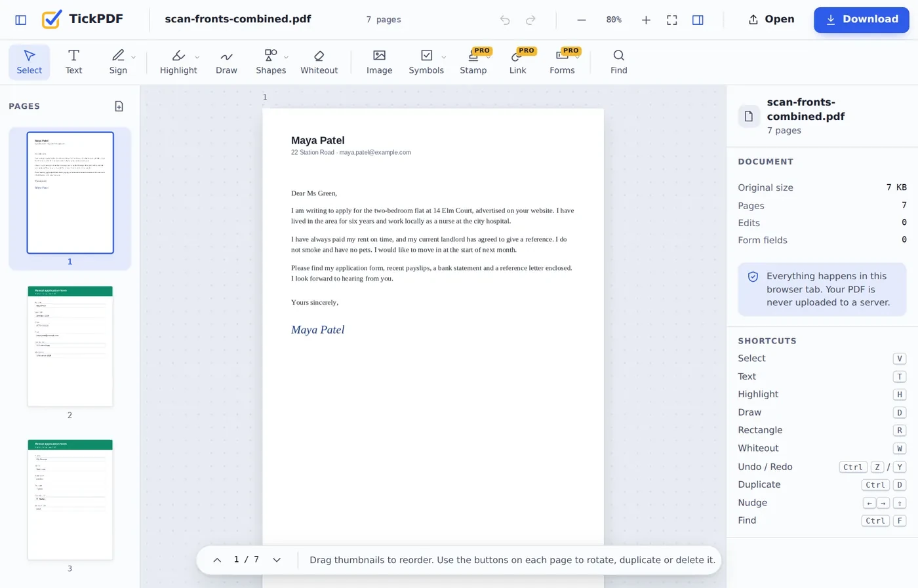Select the Symbols tool
Viewport: 918px width, 588px height.
point(426,62)
